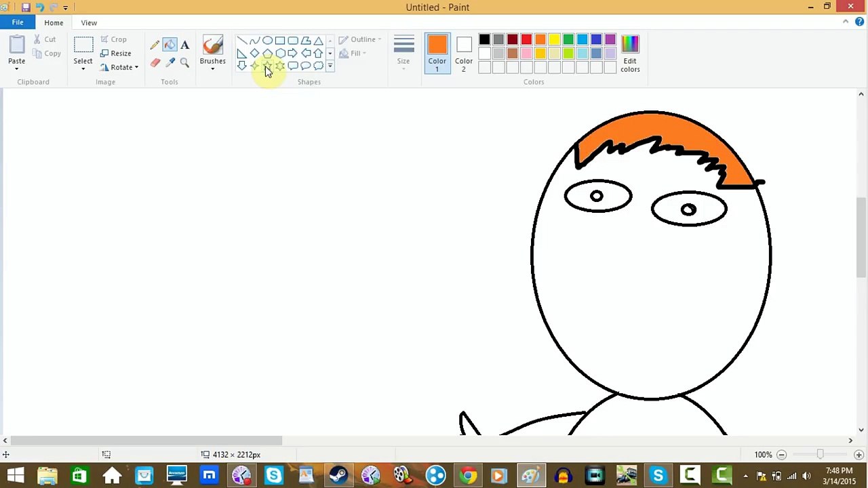The width and height of the screenshot is (868, 488).
Task: Expand the full Shapes gallery
Action: tap(330, 66)
